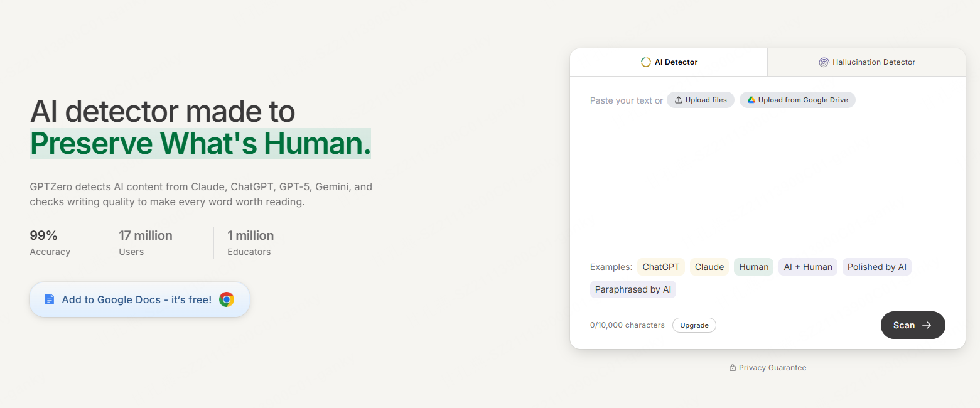The width and height of the screenshot is (980, 408).
Task: Click the Hallucination Detector spiral icon
Action: 824,62
